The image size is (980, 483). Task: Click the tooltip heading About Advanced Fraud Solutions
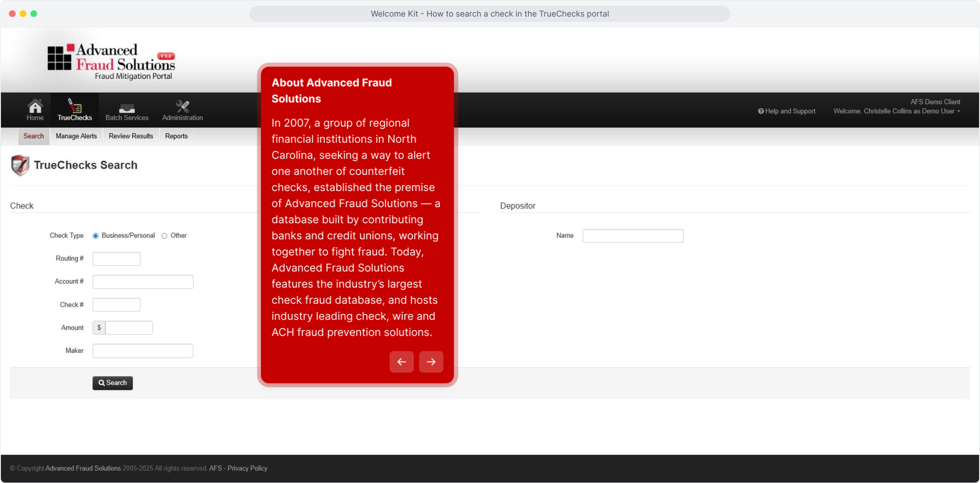[x=332, y=91]
